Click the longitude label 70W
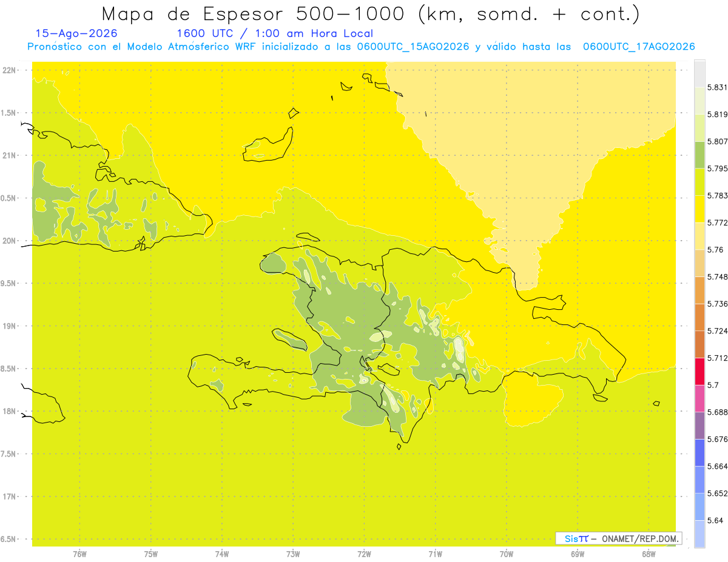Image resolution: width=728 pixels, height=562 pixels. [x=506, y=554]
